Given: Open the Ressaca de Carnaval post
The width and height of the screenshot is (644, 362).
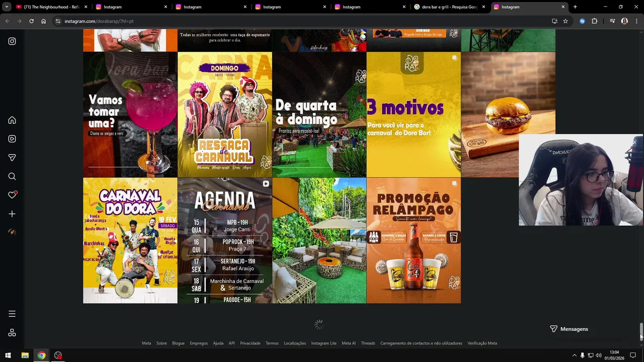Looking at the screenshot, I should [x=224, y=115].
